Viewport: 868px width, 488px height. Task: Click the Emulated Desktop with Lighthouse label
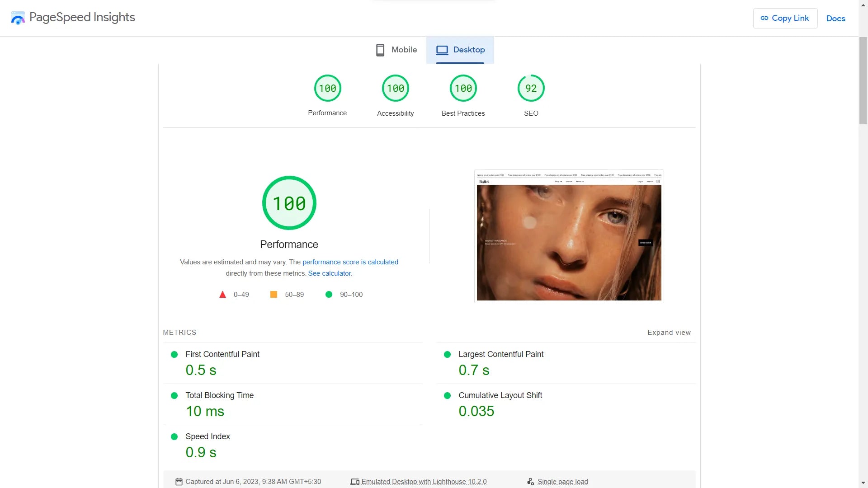[x=424, y=482]
